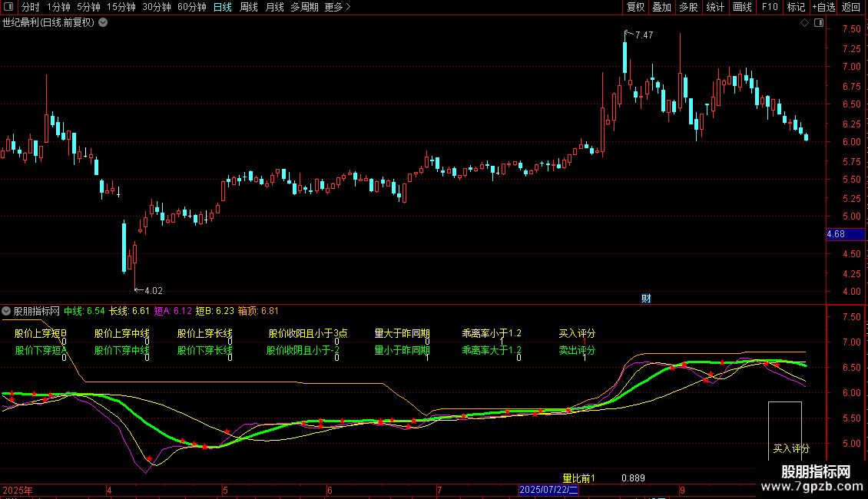Viewport: 868px width, 499px height.
Task: Click the diamond icon at chart top-right
Action: [804, 23]
